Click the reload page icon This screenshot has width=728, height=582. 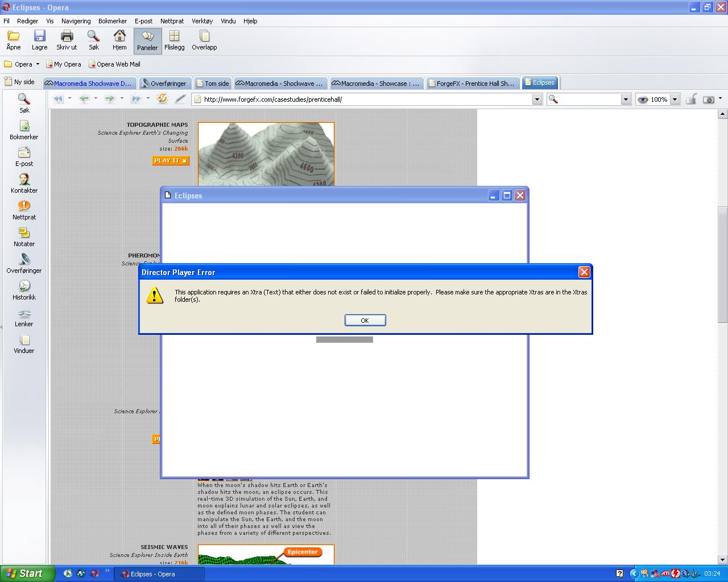click(x=163, y=99)
